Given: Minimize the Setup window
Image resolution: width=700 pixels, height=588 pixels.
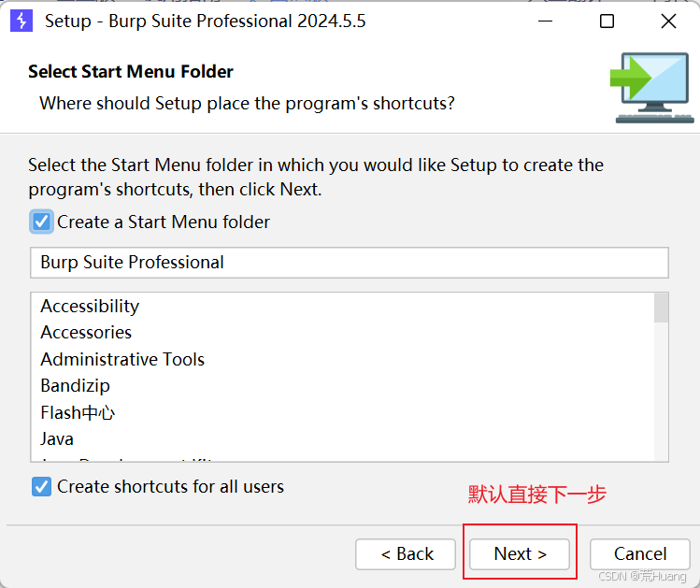Looking at the screenshot, I should pos(545,21).
